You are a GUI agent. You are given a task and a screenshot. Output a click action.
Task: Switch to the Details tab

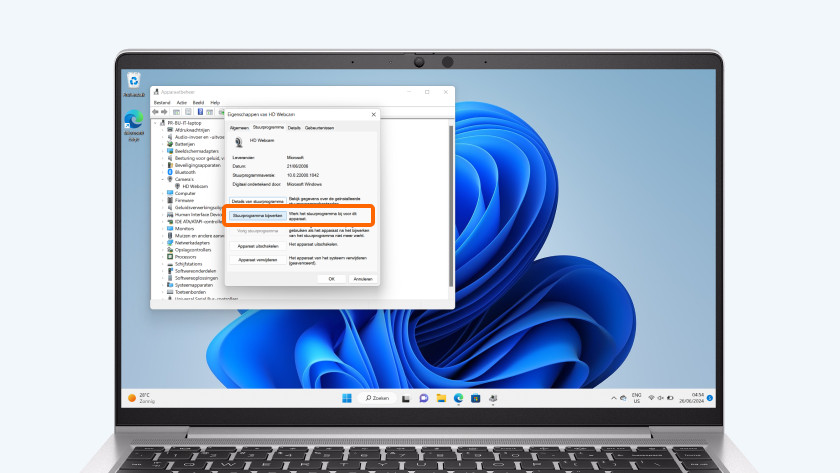click(294, 128)
